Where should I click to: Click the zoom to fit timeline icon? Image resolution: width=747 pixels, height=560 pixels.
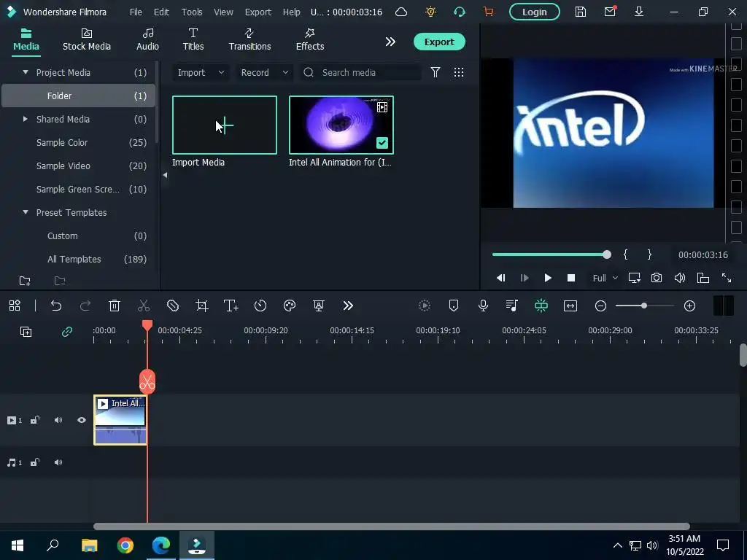[x=570, y=306]
